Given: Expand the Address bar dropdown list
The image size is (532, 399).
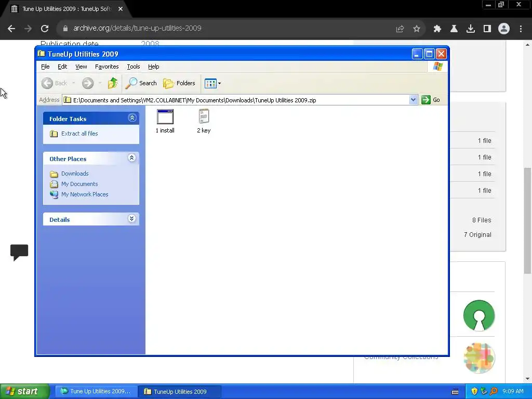Looking at the screenshot, I should click(x=413, y=100).
